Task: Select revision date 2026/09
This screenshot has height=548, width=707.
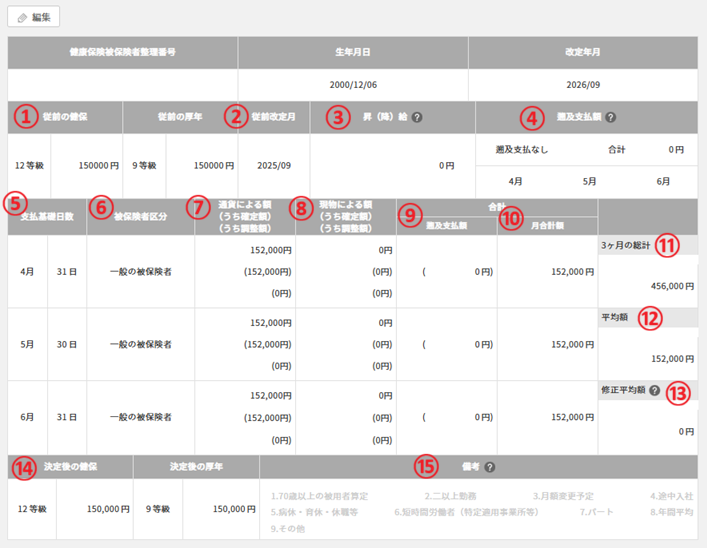Action: (x=583, y=85)
